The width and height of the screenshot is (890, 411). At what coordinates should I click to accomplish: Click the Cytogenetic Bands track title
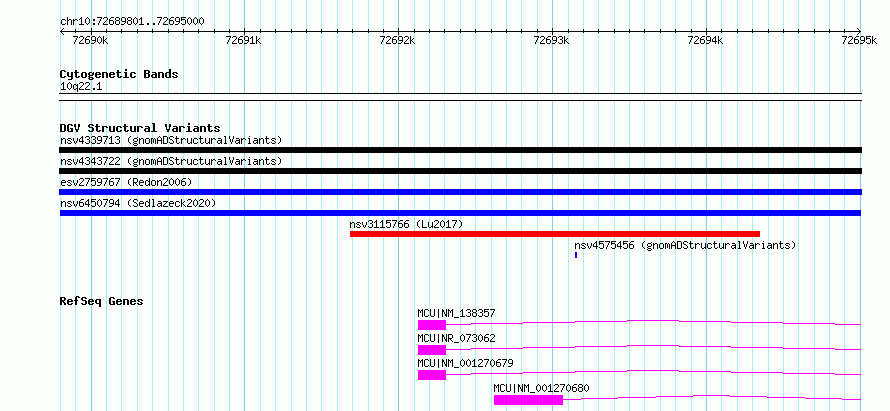tap(119, 74)
